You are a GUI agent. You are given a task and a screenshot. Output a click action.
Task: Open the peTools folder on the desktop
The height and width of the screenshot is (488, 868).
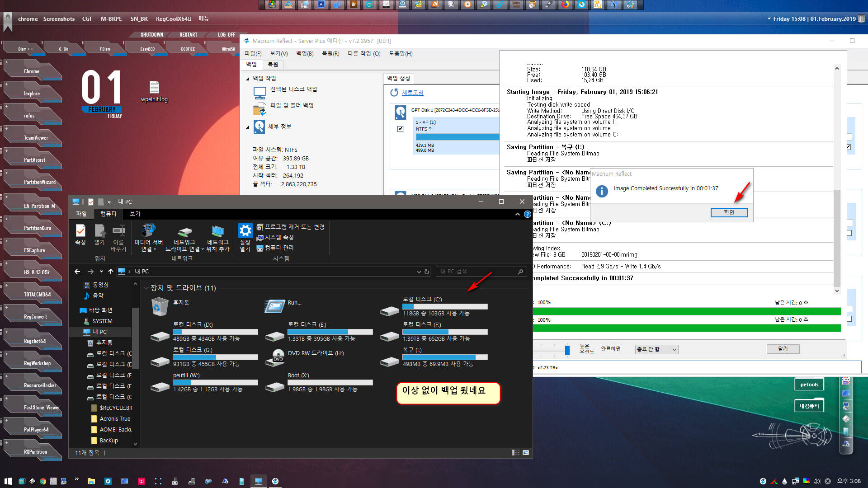click(x=809, y=385)
